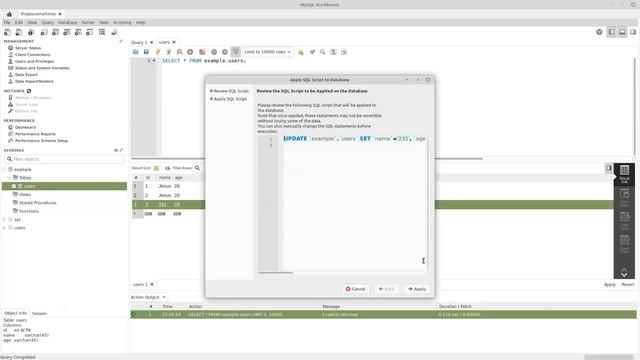The height and width of the screenshot is (360, 640).
Task: Create a new table icon
Action: [56, 32]
